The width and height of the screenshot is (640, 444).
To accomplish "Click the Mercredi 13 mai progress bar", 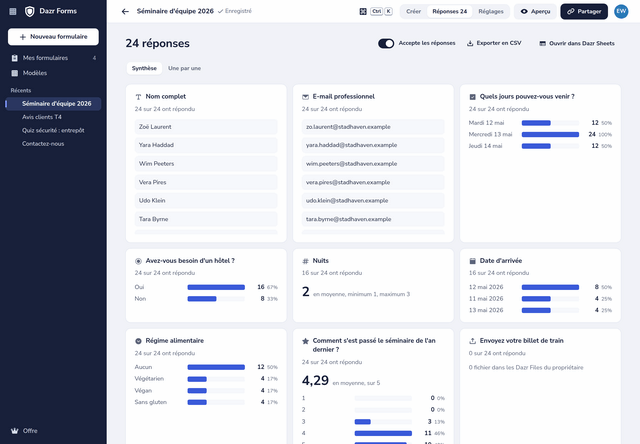I will 550,134.
